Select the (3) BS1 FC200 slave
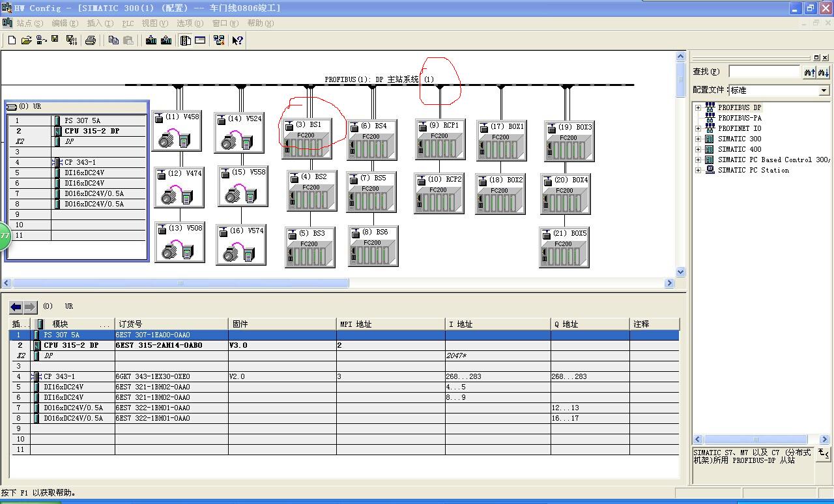 point(307,138)
